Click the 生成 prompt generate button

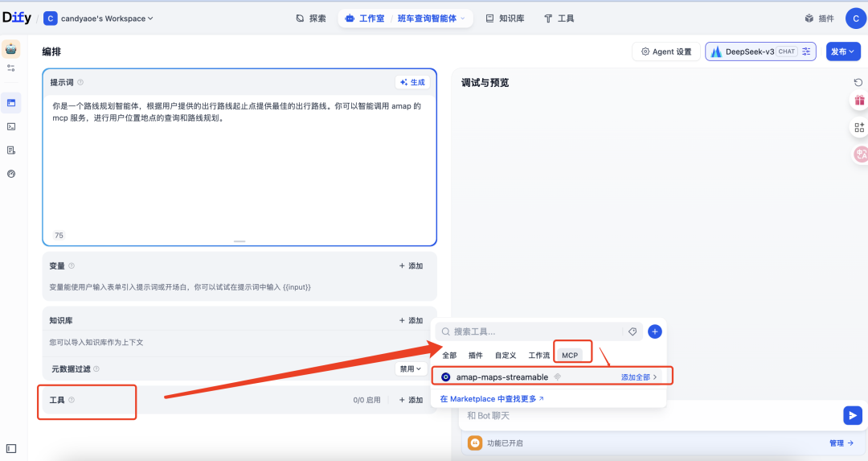[412, 82]
